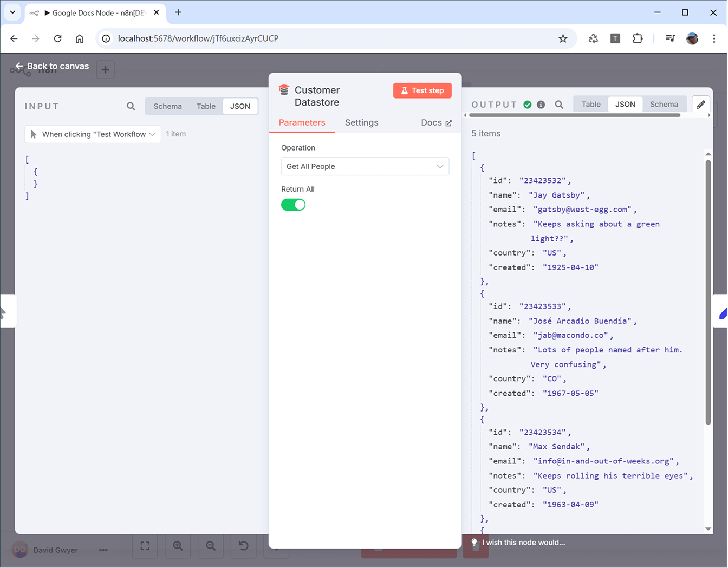
Task: Open input source node dropdown
Action: coord(93,134)
